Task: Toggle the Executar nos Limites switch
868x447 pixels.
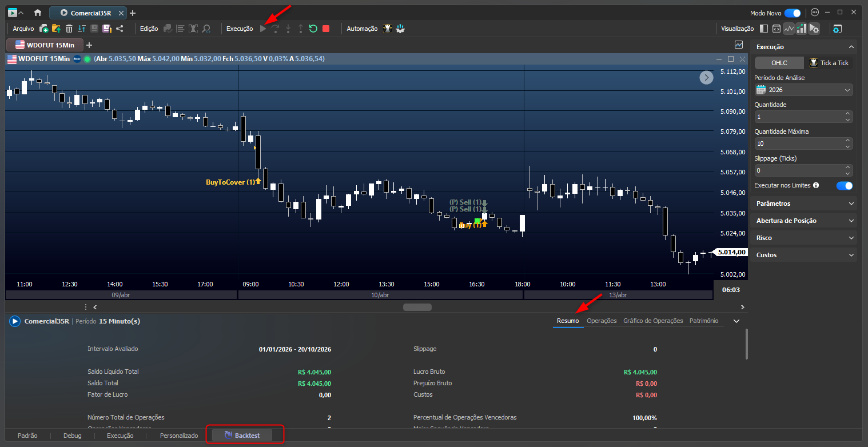Action: (845, 185)
